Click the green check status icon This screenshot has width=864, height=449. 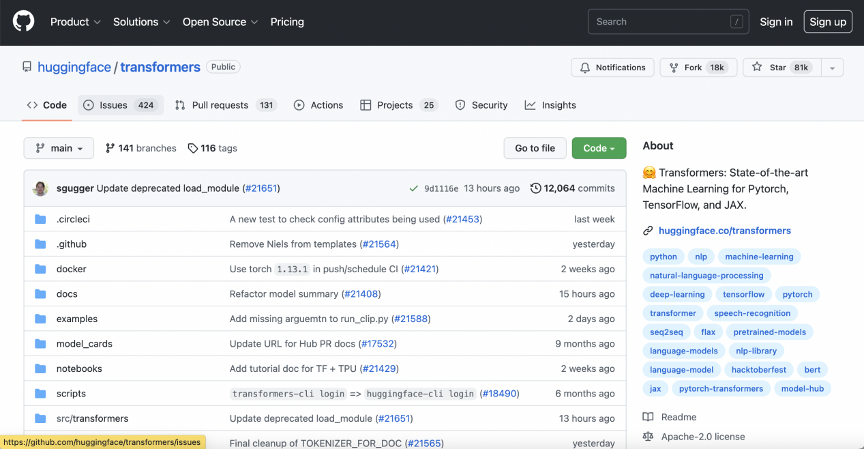(x=413, y=188)
